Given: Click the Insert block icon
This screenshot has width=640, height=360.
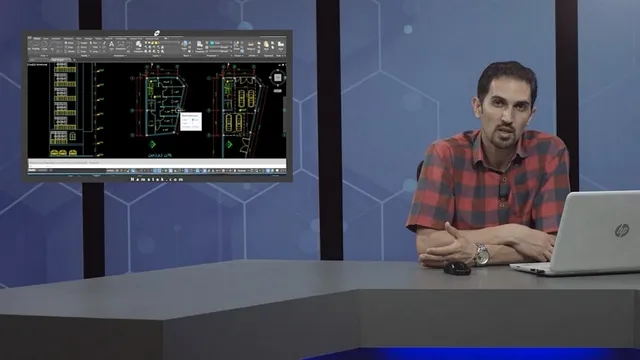Looking at the screenshot, I should pos(184,44).
